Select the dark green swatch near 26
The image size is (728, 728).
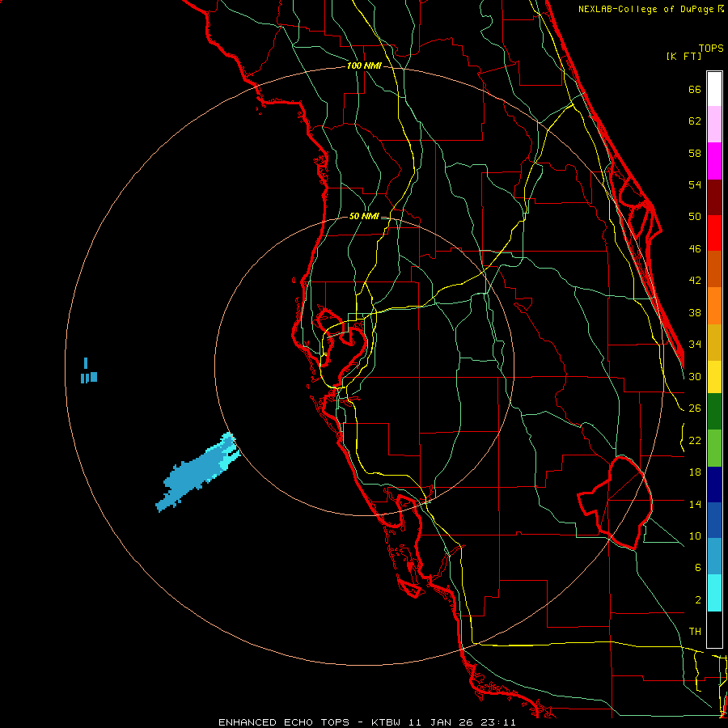pyautogui.click(x=714, y=412)
